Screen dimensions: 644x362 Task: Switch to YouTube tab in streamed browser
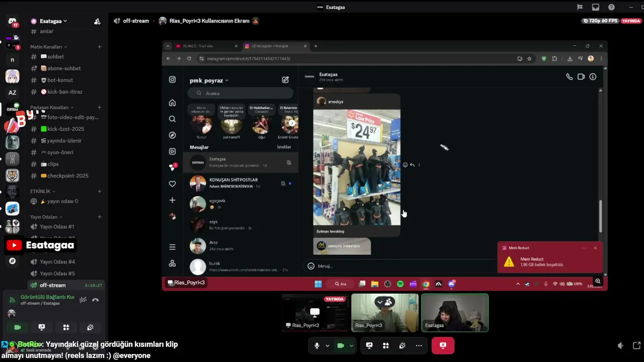207,46
